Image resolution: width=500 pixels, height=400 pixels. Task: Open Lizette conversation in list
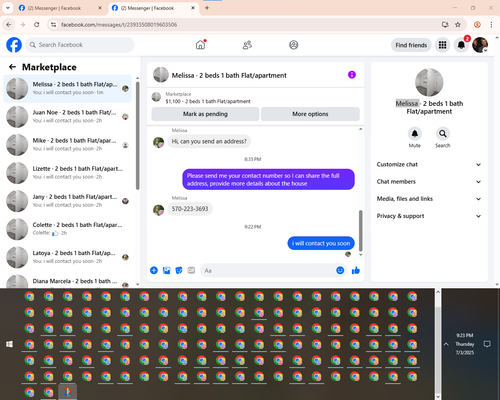pos(68,173)
